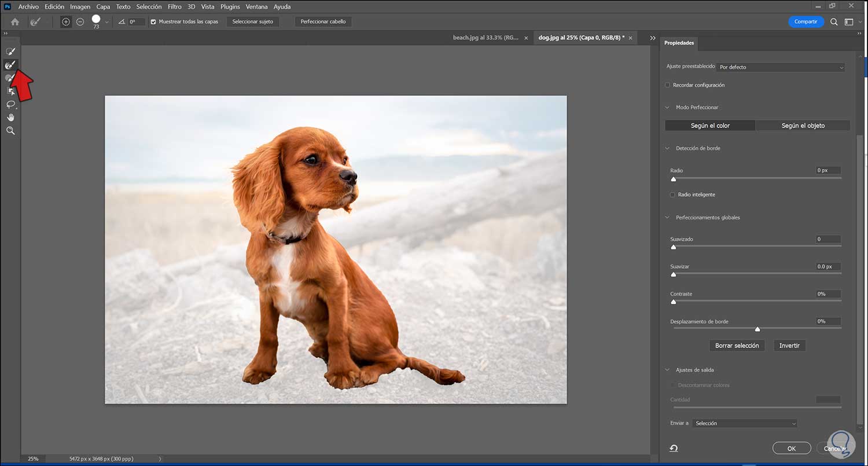Uncheck Muestrear todas las capas
Screen dimensions: 868x466
point(153,21)
